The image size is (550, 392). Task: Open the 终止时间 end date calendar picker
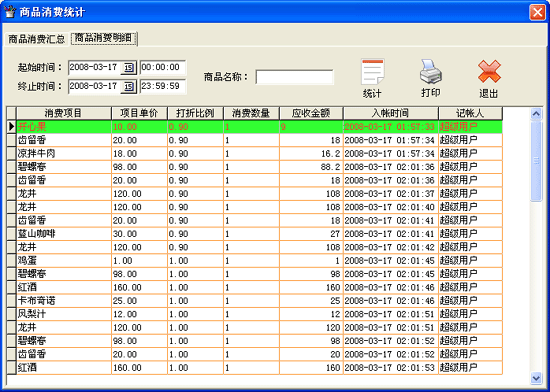pos(129,86)
